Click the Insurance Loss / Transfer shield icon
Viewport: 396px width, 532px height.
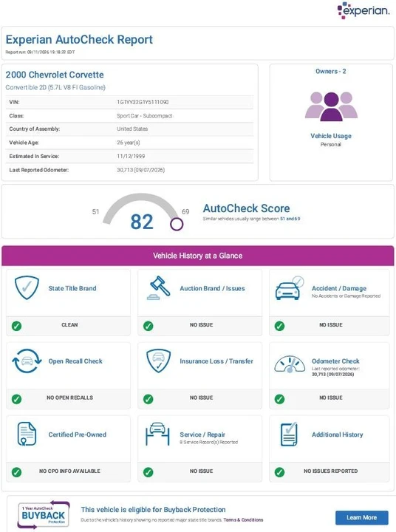[x=158, y=361]
